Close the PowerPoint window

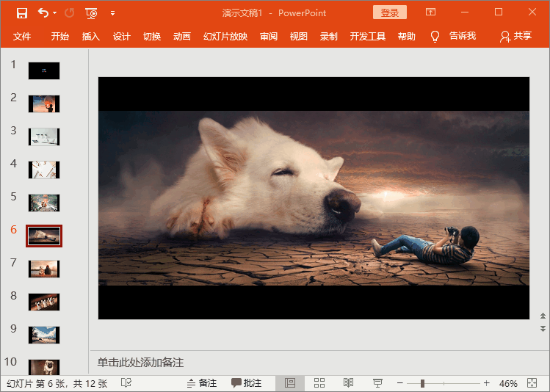click(x=532, y=12)
